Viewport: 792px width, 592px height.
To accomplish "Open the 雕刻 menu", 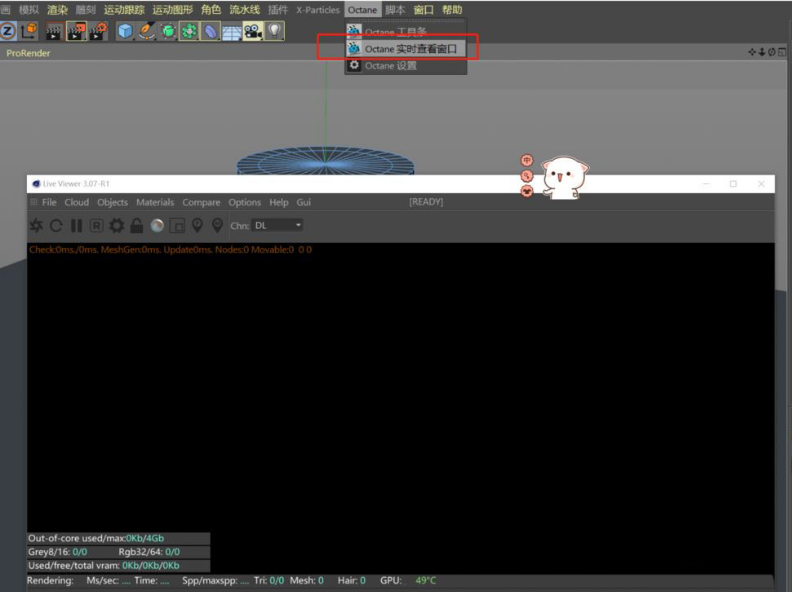I will 85,10.
